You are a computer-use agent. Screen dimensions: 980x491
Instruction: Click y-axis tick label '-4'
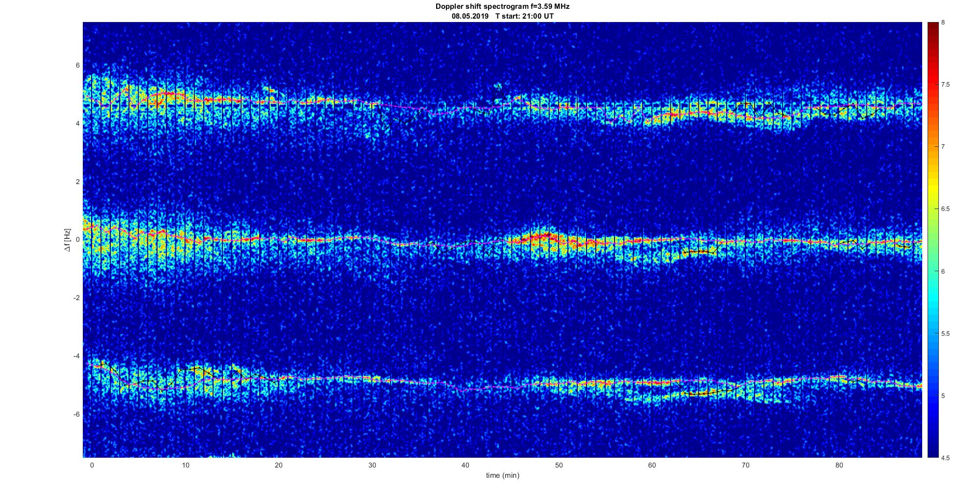(76, 356)
